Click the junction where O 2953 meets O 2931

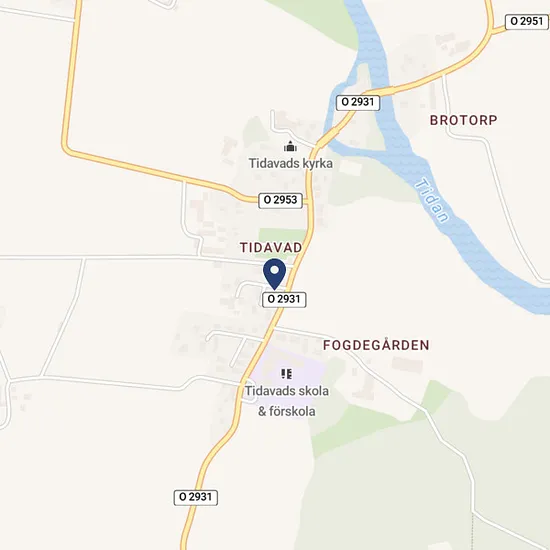pos(308,201)
